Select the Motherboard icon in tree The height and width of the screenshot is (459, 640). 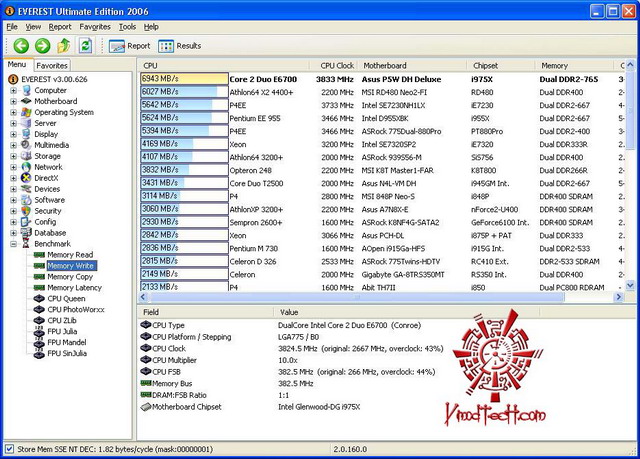(26, 101)
